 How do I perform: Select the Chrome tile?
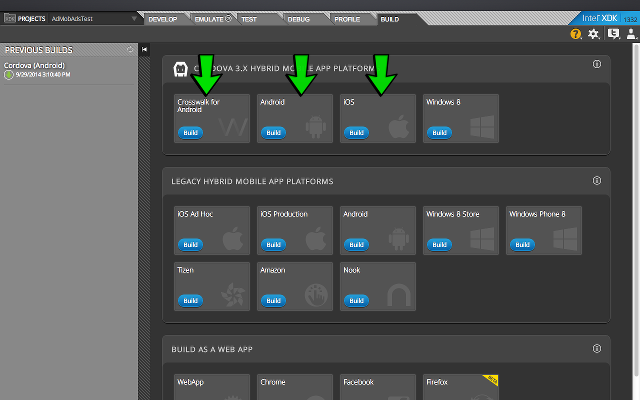coord(295,387)
